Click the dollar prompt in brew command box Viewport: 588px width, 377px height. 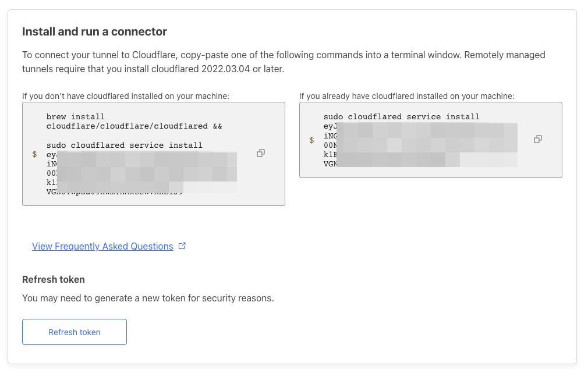(x=34, y=154)
